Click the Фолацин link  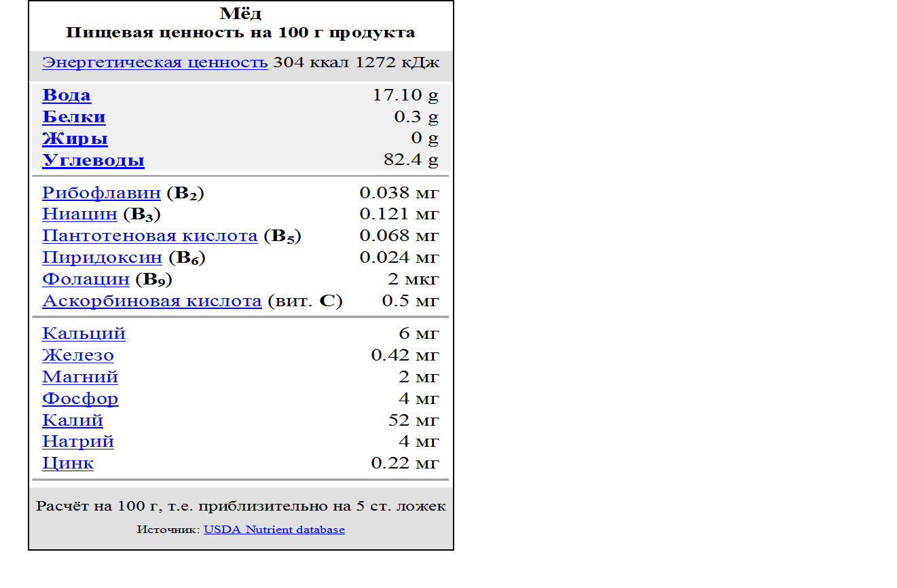point(86,279)
